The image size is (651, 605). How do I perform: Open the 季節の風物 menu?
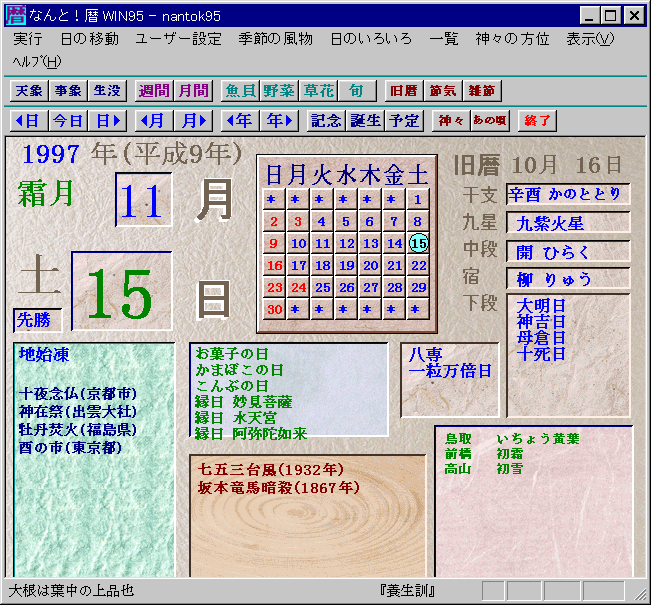click(x=275, y=39)
